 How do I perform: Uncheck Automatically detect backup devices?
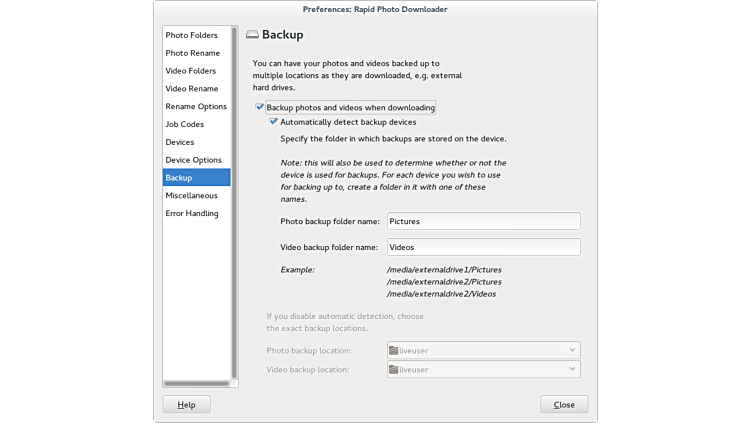274,122
